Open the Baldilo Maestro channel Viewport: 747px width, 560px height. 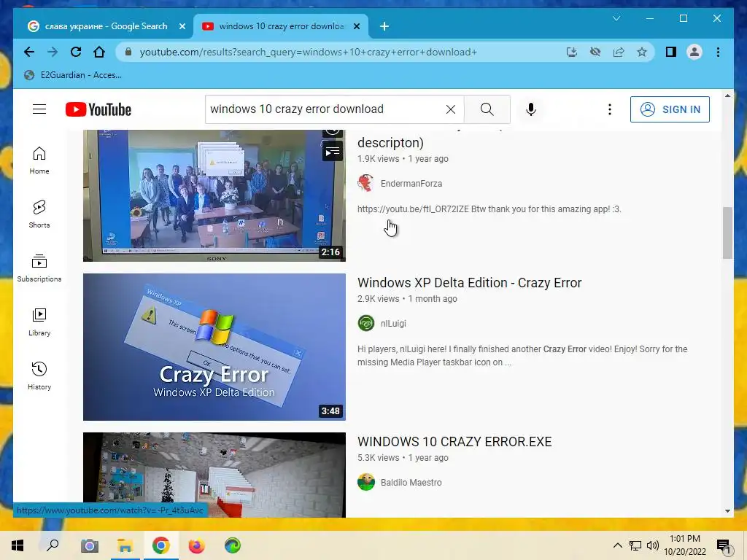point(411,483)
